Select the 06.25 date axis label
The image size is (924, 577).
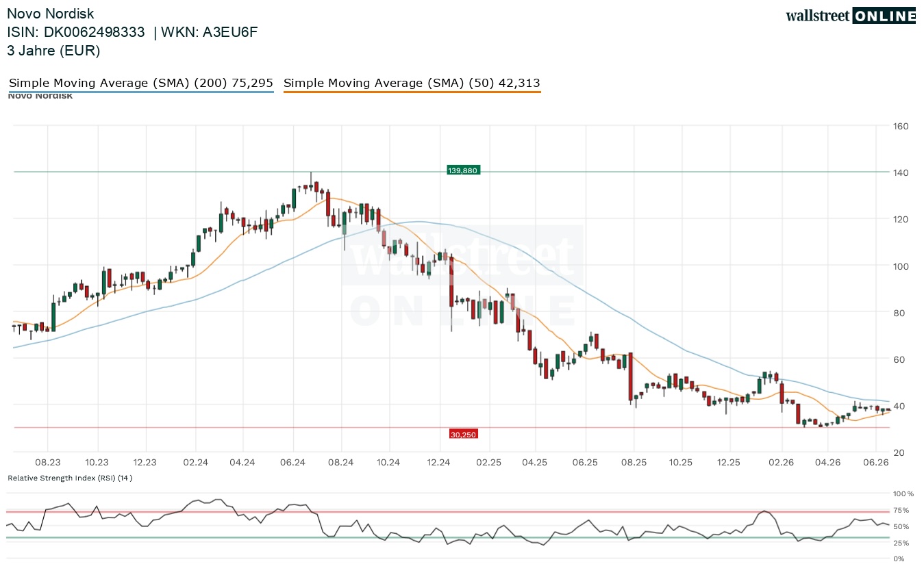click(x=586, y=463)
